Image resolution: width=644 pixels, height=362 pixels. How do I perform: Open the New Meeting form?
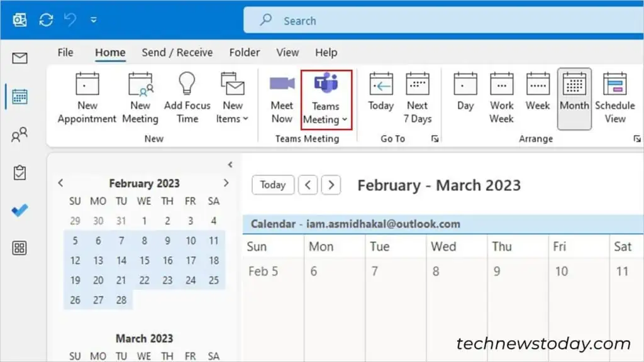[140, 97]
